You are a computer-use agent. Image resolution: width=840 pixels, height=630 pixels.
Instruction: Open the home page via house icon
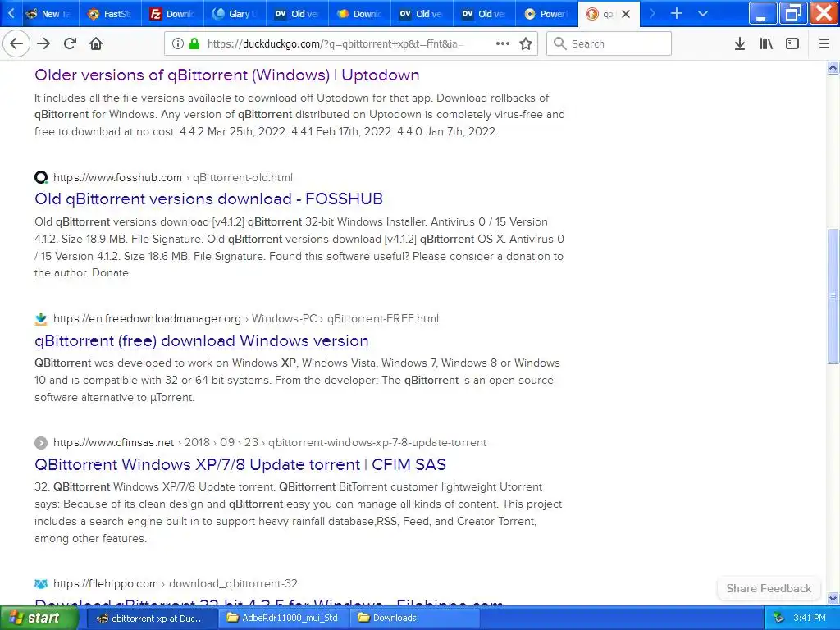pyautogui.click(x=96, y=44)
